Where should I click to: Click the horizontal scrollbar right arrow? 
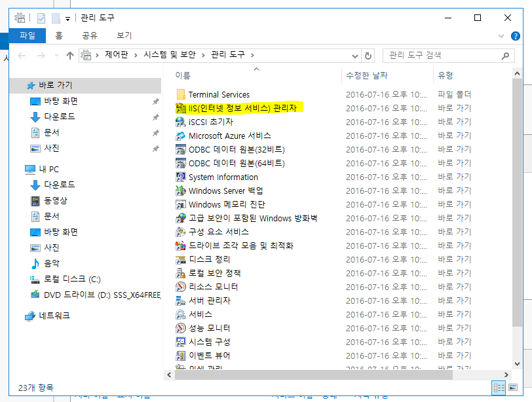pos(506,375)
